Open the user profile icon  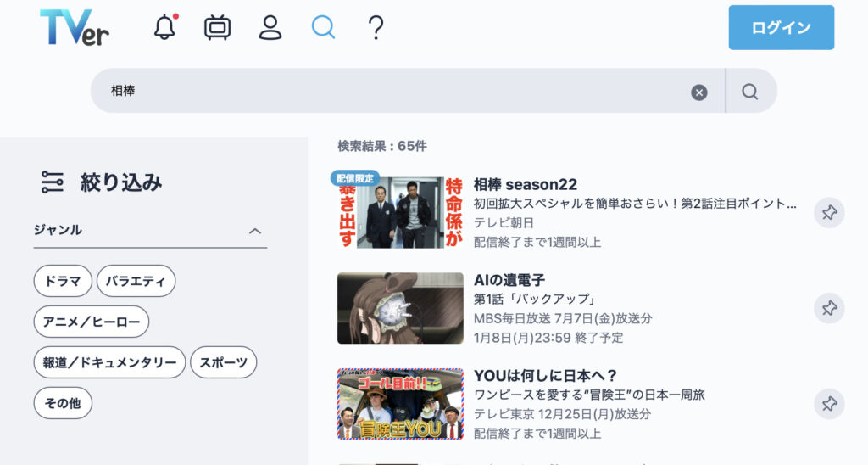click(270, 28)
